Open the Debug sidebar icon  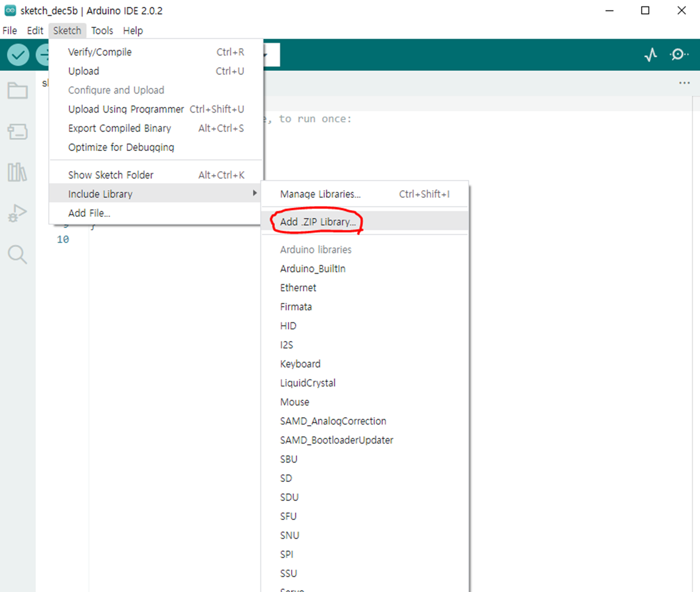(x=17, y=213)
